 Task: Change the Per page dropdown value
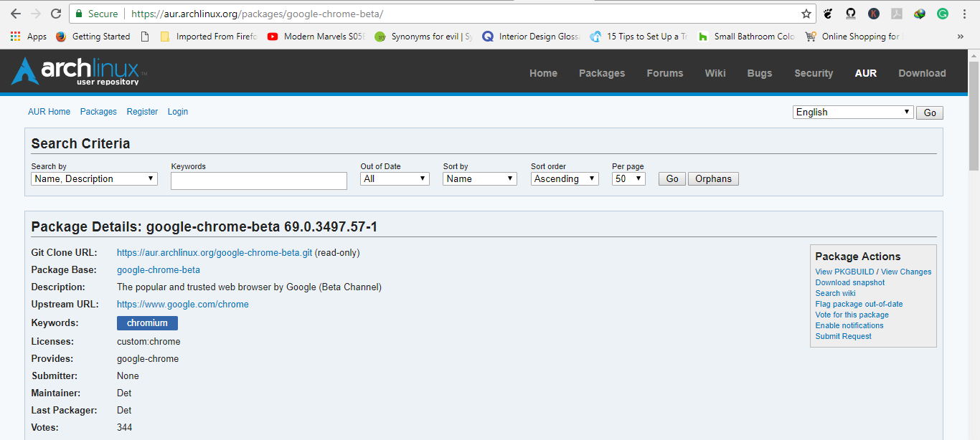[x=628, y=178]
